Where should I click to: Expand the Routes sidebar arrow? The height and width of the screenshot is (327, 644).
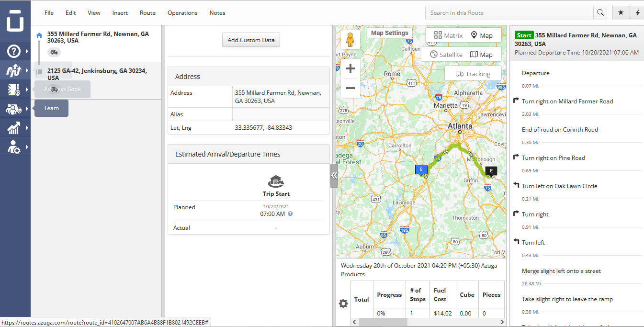point(27,70)
